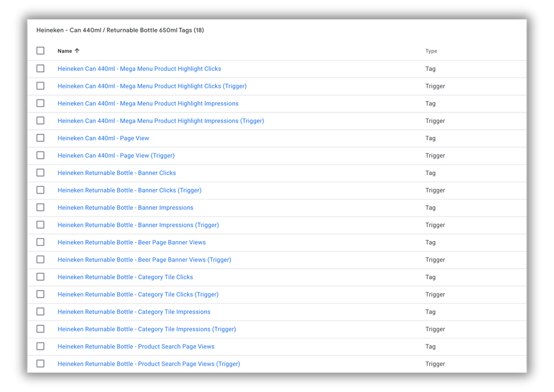Open Product Search Page Views (Trigger) link
Screen dimensions: 554x392
pyautogui.click(x=149, y=364)
